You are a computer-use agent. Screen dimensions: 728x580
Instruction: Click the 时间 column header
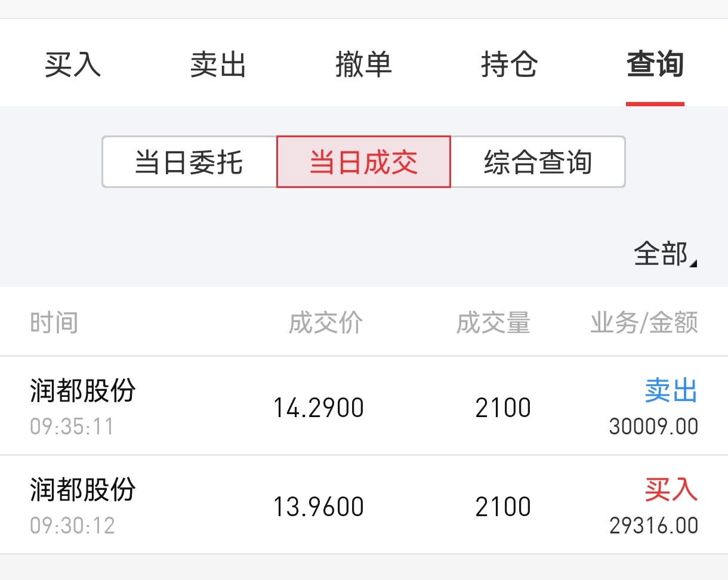[x=54, y=323]
